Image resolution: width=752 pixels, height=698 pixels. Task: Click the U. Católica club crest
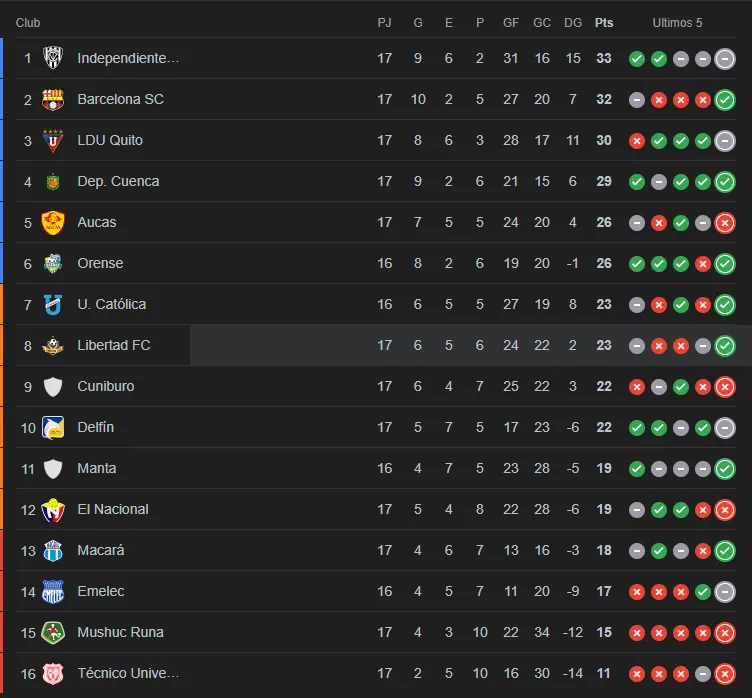point(53,304)
